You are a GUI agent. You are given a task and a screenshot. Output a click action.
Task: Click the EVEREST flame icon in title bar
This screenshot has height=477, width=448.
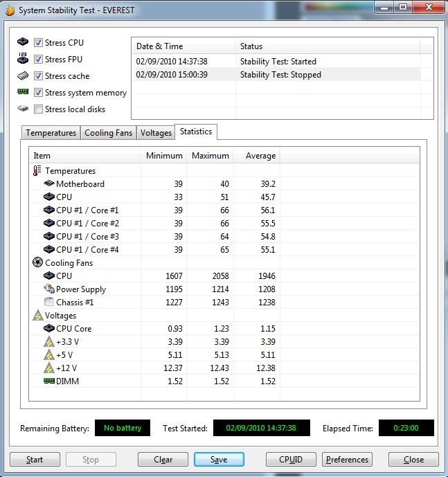[x=10, y=10]
